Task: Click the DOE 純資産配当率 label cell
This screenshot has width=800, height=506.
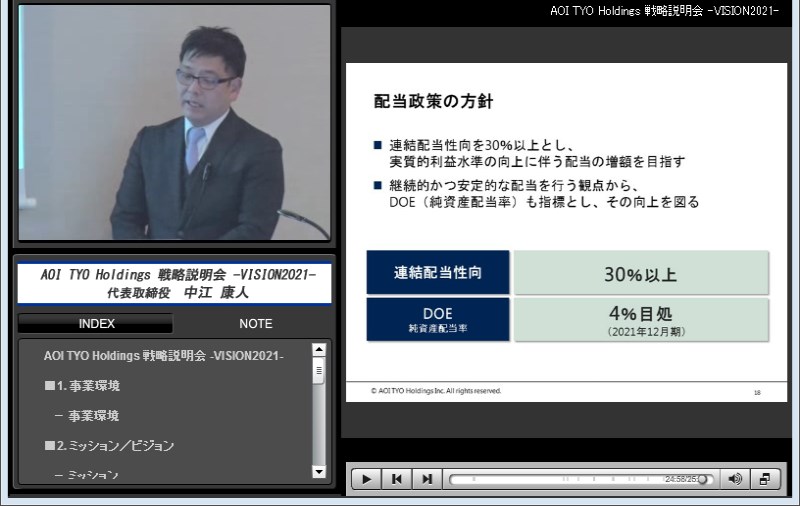Action: point(438,319)
